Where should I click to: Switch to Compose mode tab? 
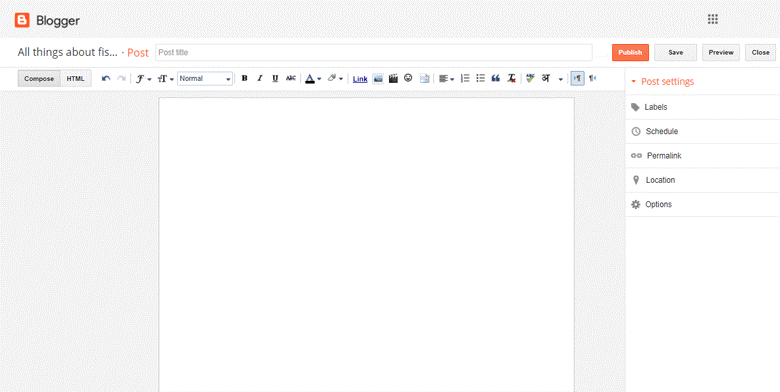(39, 79)
